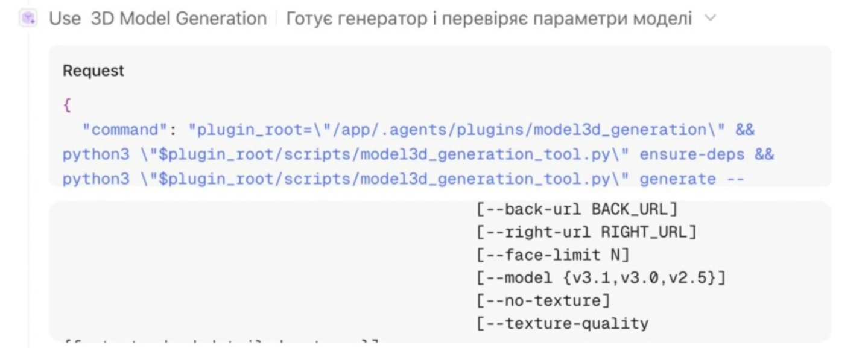This screenshot has width=868, height=348.
Task: Click the status text "Готує генератор і перевіряє параметри моделі"
Action: tap(489, 19)
